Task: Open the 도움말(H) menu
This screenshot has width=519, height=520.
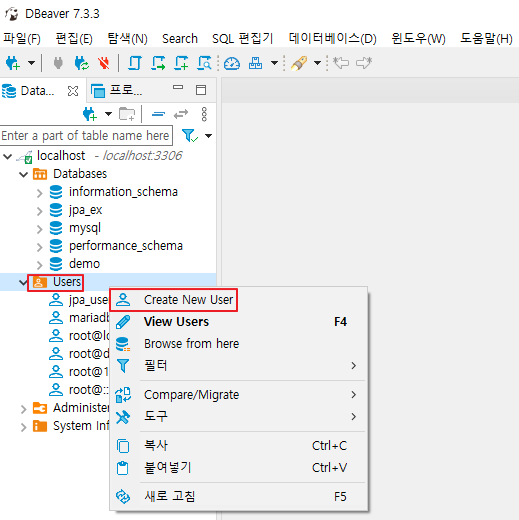Action: pos(486,39)
